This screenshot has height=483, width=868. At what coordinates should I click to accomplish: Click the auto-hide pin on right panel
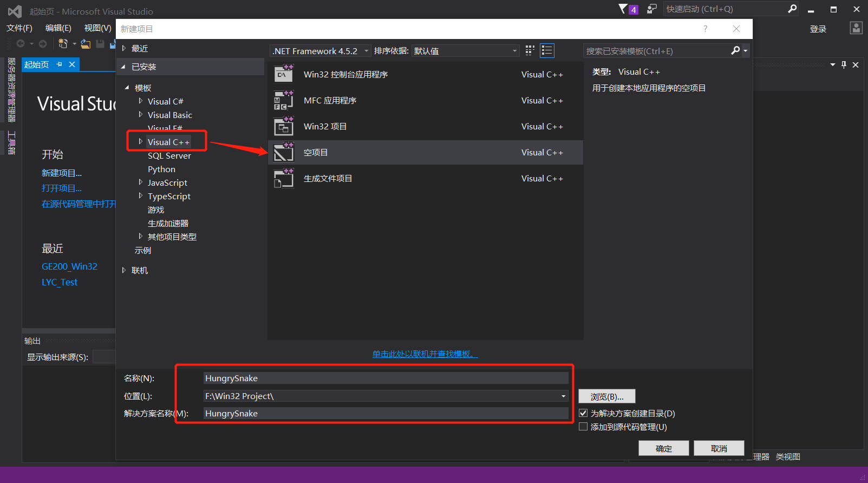844,64
